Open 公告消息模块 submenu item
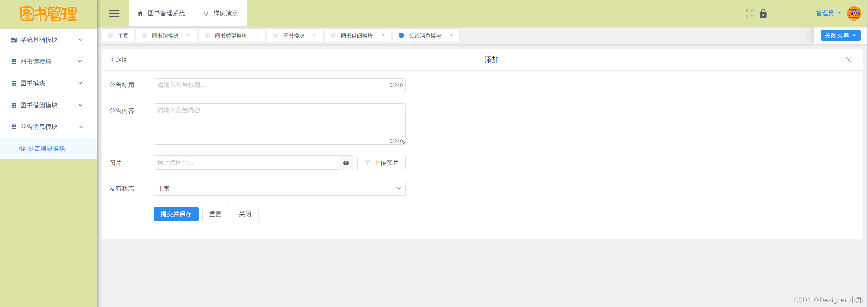868x307 pixels. (x=48, y=148)
